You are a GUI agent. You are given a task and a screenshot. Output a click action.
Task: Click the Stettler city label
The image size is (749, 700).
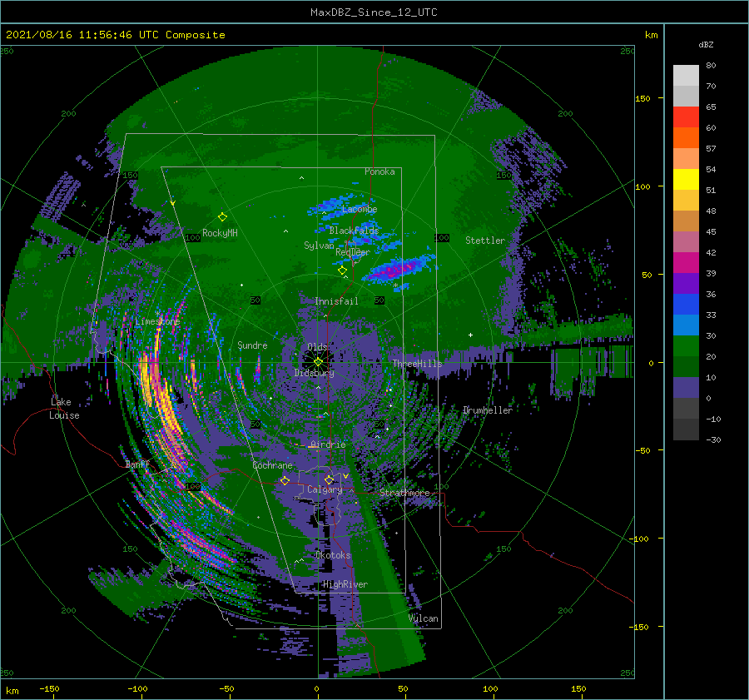click(x=485, y=241)
